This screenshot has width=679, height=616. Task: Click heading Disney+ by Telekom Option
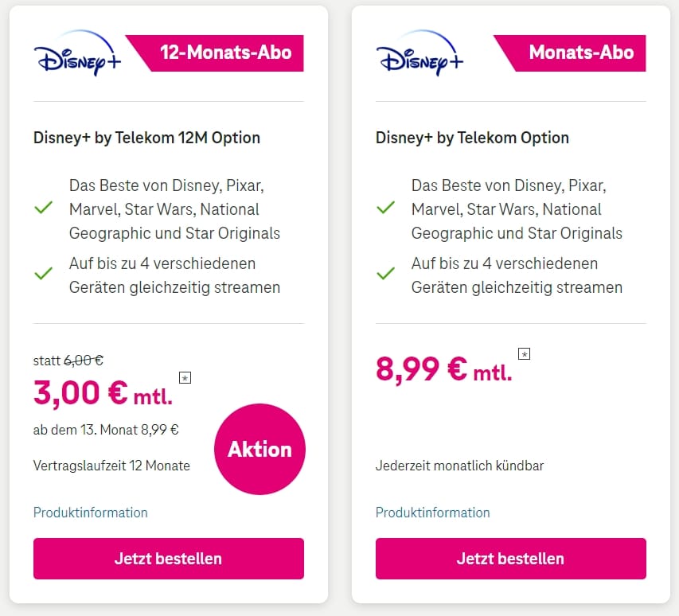(x=472, y=138)
